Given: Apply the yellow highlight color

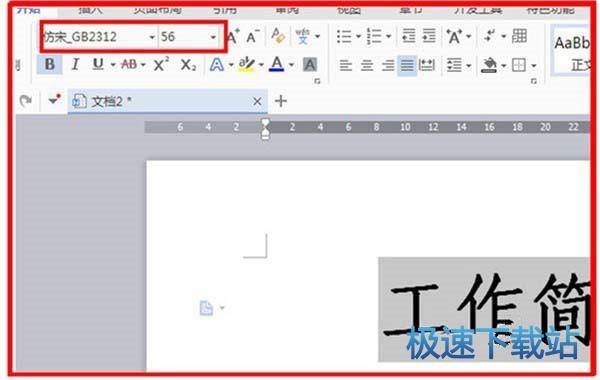Looking at the screenshot, I should tap(246, 64).
